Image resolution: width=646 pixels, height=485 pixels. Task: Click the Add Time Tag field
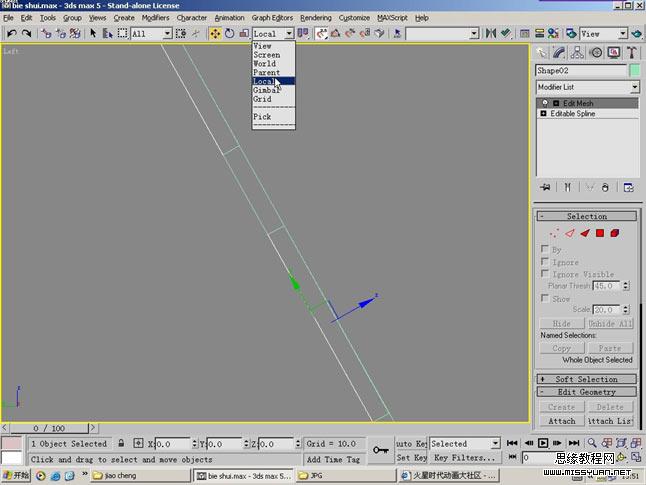(334, 459)
